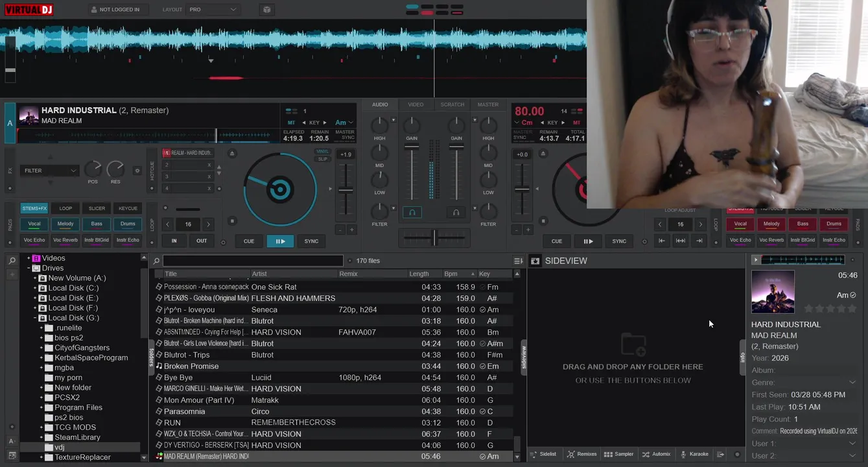Open deck B key Cm dropdown
The height and width of the screenshot is (467, 868).
click(x=524, y=123)
